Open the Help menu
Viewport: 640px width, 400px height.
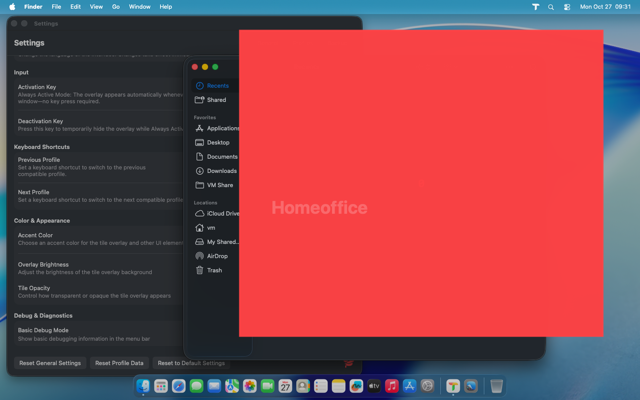(x=165, y=7)
